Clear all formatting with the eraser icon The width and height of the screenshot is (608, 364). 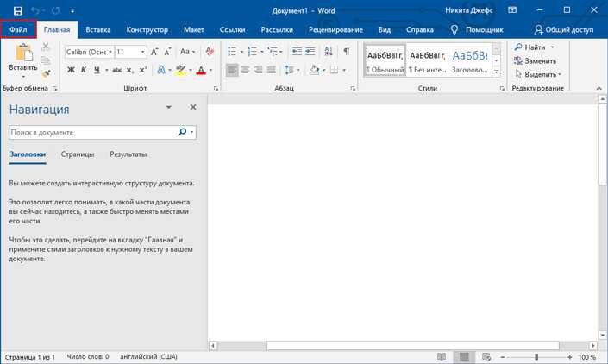[210, 52]
